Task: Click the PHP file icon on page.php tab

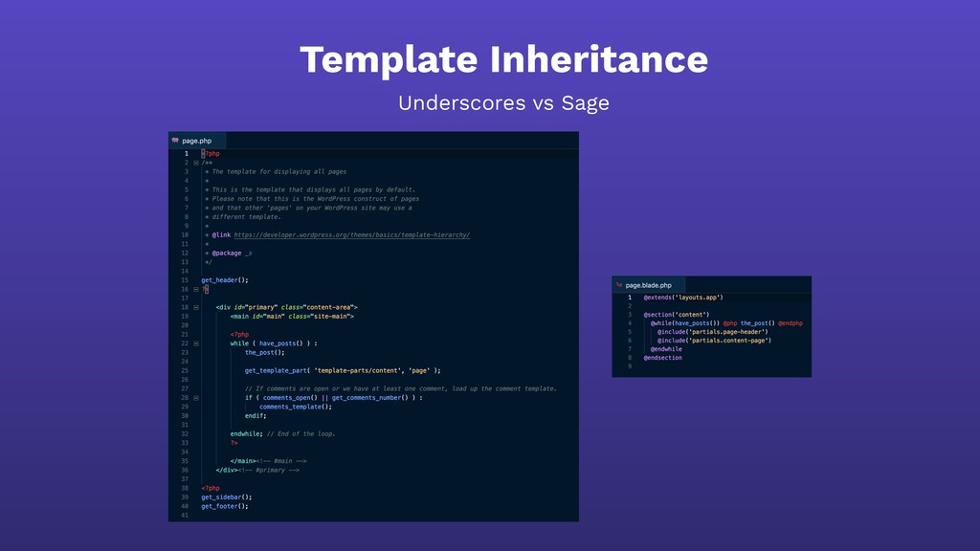Action: pyautogui.click(x=175, y=141)
